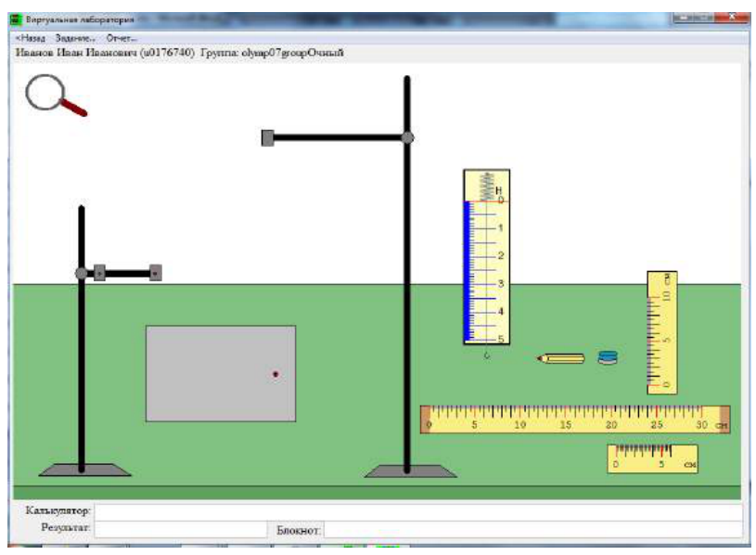Viewport: 756px width, 555px height.
Task: Click the red dot on the gray plate
Action: [275, 374]
